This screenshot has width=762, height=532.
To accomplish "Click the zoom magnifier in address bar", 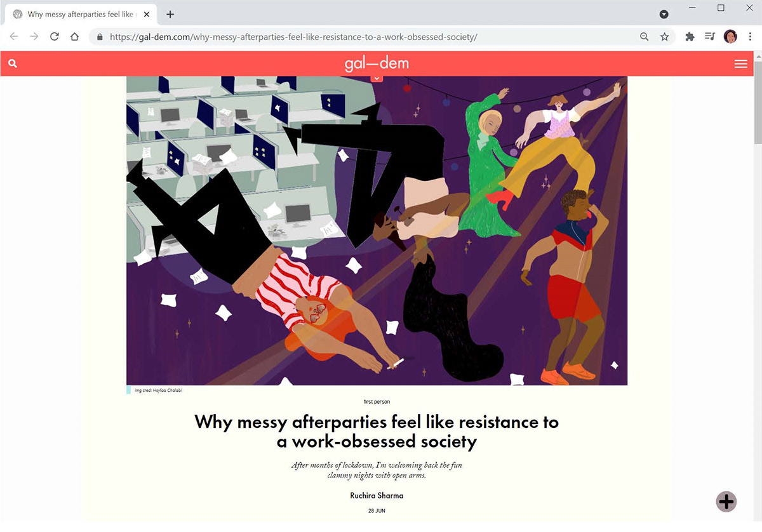I will coord(644,37).
